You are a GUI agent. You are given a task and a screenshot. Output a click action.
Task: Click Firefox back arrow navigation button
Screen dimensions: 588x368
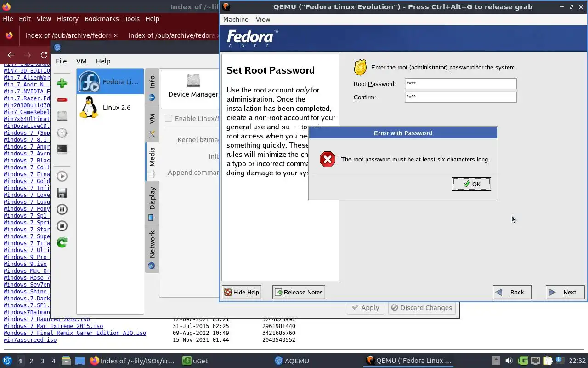(11, 55)
